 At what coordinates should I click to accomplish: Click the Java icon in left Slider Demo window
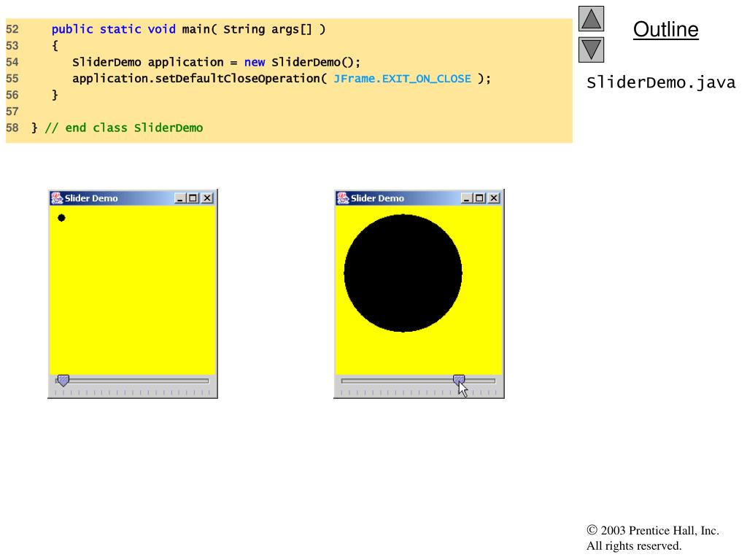tap(57, 198)
